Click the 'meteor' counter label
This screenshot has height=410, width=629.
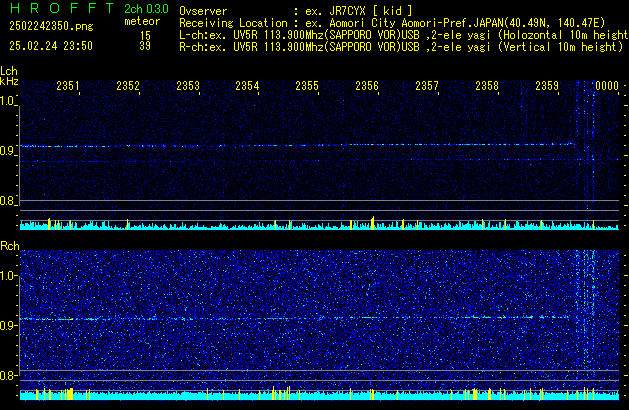pyautogui.click(x=142, y=21)
